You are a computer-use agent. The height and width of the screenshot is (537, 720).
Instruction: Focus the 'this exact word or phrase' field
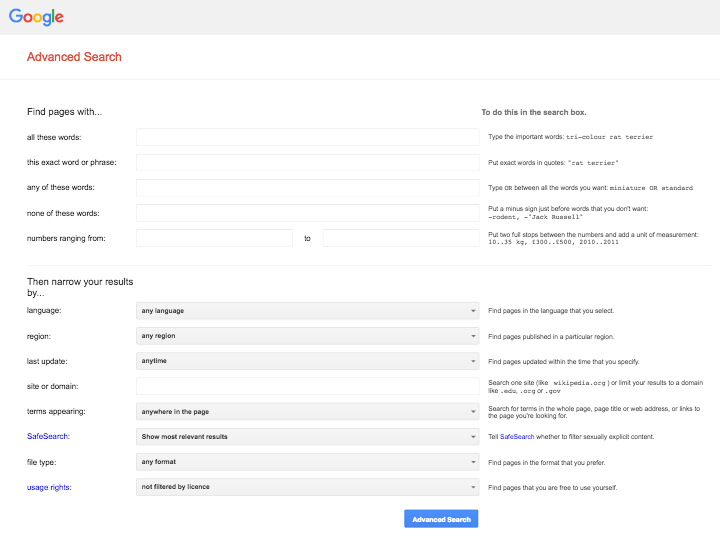click(x=307, y=162)
